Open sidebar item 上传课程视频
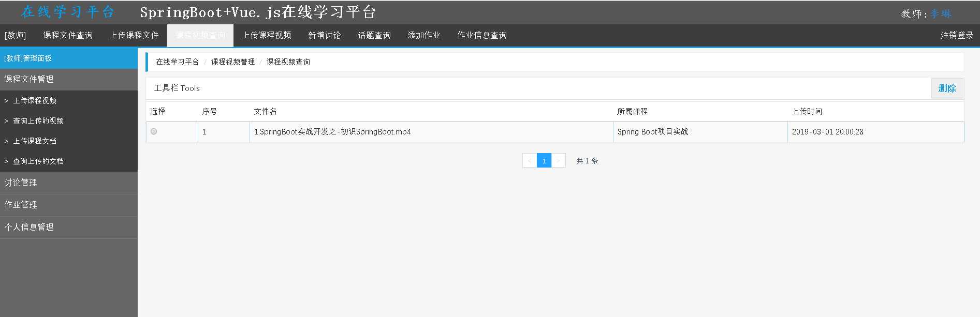 tap(69, 101)
